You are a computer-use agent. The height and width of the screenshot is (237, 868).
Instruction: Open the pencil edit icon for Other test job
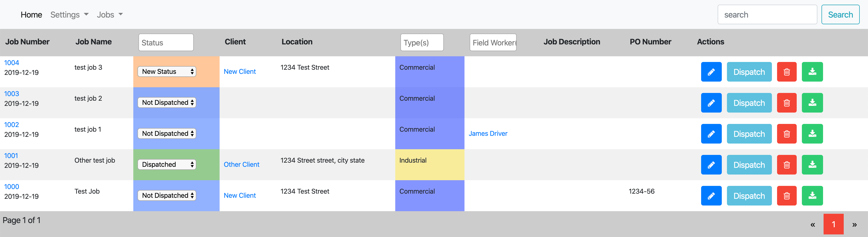tap(711, 165)
